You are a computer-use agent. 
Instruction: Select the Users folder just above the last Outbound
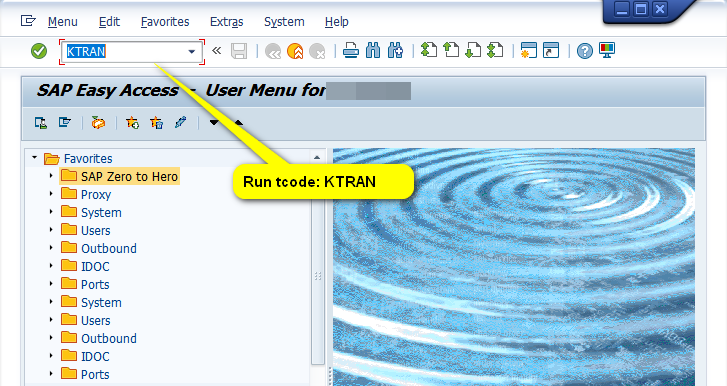pos(96,320)
